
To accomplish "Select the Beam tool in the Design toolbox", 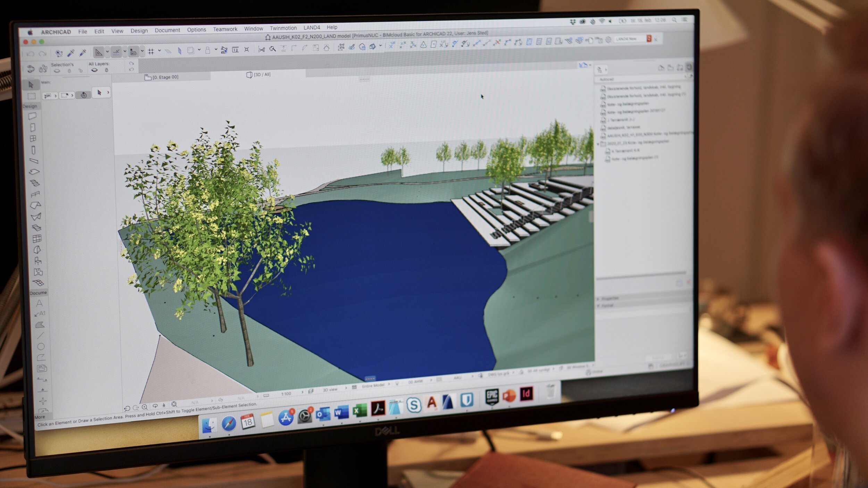I will [34, 161].
